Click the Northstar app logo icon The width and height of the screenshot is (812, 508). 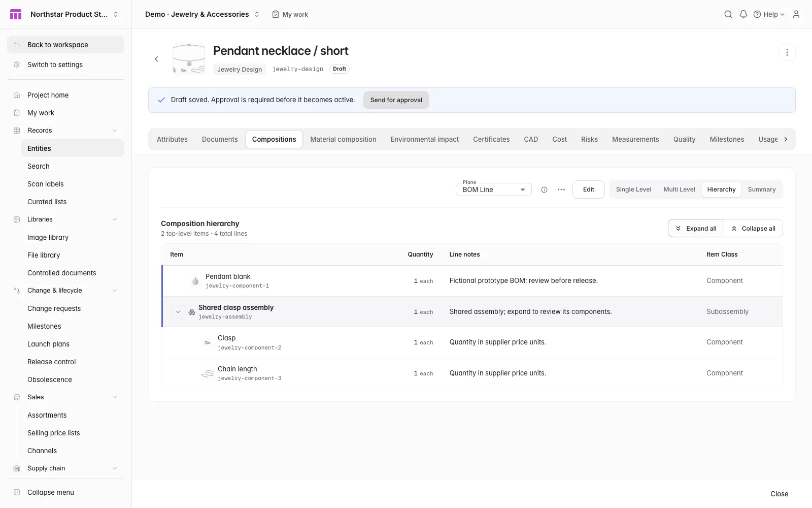[16, 14]
